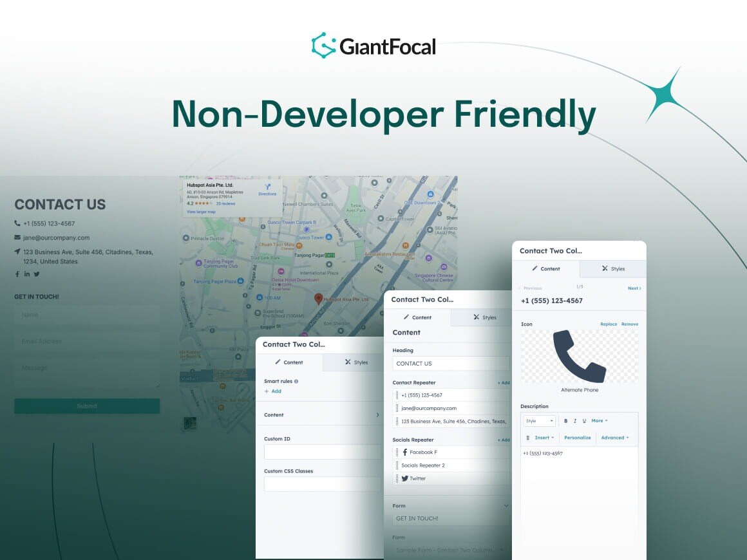The image size is (747, 560).
Task: Select the Twitter icon in Socials Repeater
Action: click(x=406, y=478)
